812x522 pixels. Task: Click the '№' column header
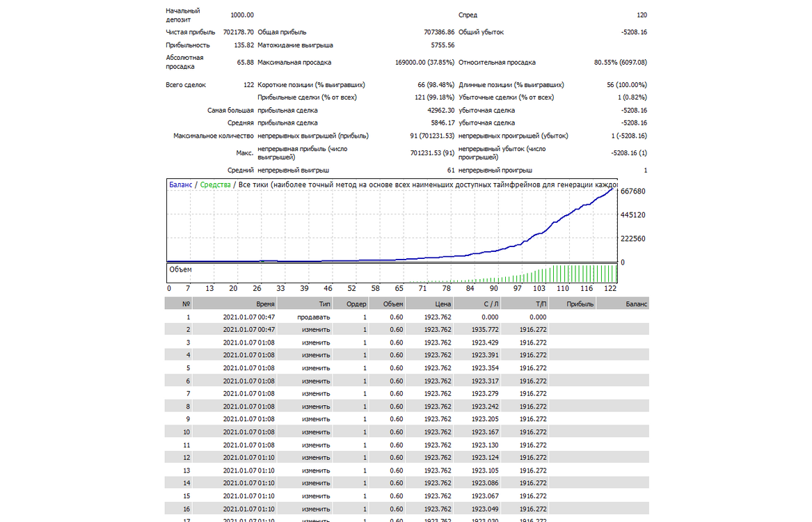(x=178, y=304)
